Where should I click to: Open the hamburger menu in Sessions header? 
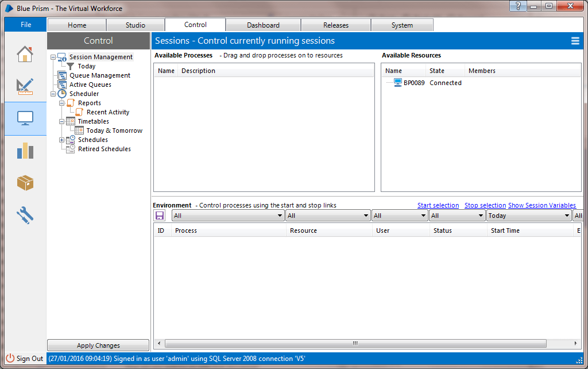click(575, 41)
